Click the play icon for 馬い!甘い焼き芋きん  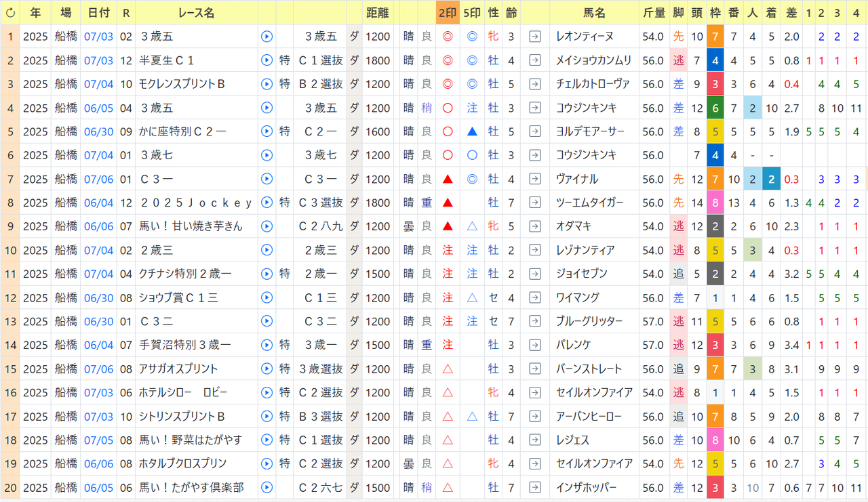267,226
